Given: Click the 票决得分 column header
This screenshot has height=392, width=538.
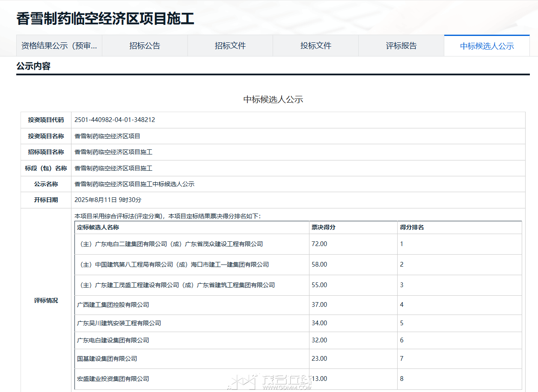Looking at the screenshot, I should click(x=323, y=227).
